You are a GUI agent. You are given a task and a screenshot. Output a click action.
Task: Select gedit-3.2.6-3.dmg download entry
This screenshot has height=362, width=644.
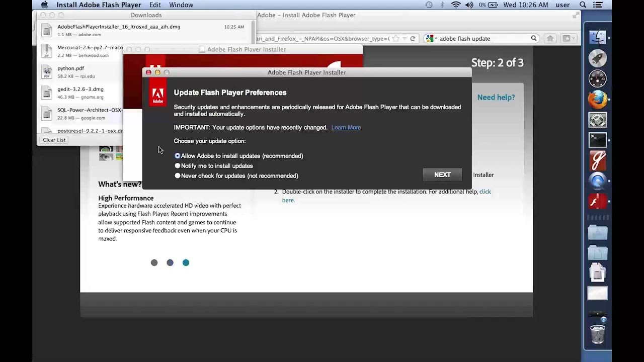[x=80, y=93]
